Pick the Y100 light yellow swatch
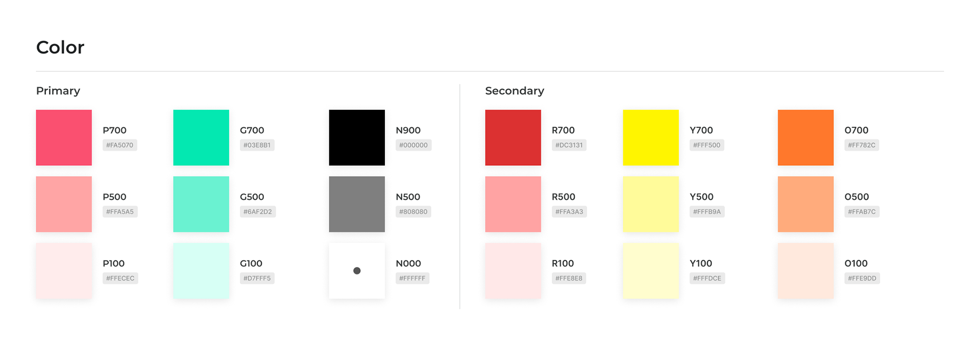 [651, 271]
